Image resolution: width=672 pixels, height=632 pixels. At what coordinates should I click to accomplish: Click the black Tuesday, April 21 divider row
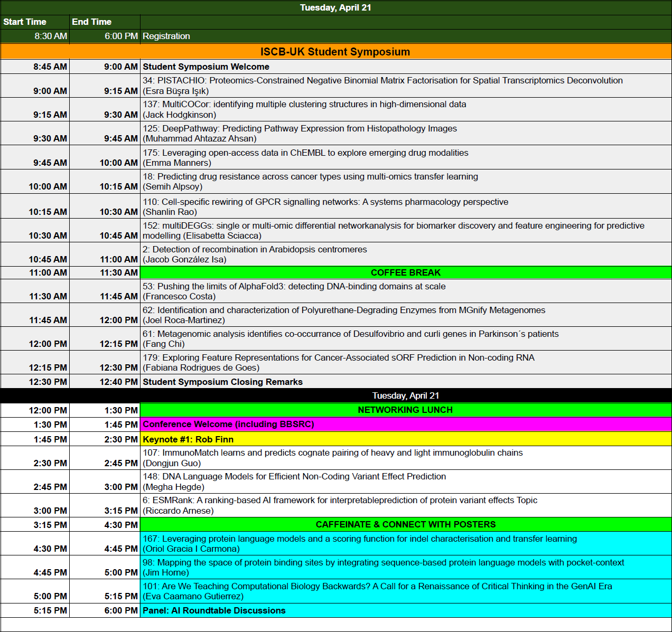pos(405,395)
